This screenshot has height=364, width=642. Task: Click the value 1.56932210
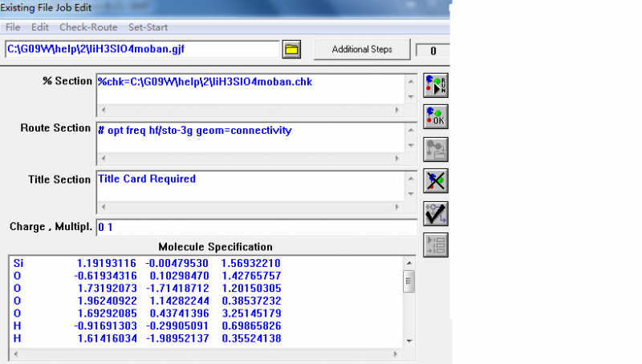coord(251,263)
